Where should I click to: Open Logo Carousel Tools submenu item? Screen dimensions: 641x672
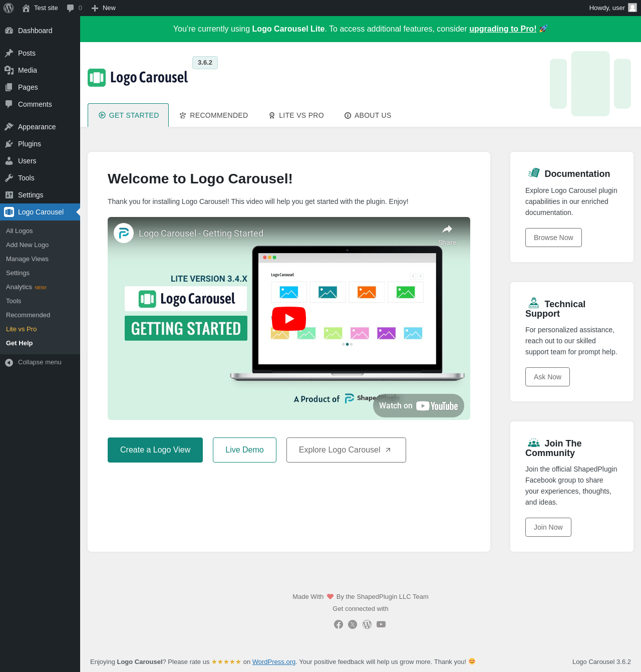tap(14, 301)
